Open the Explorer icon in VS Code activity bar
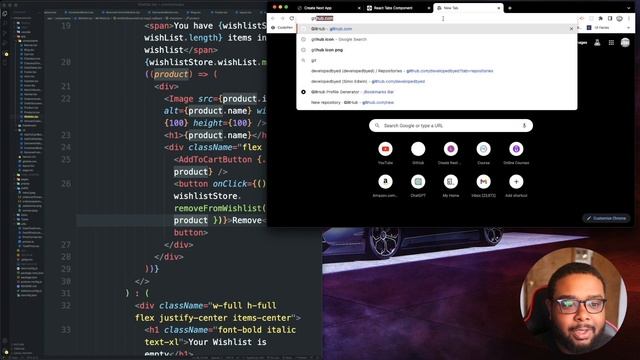Screen dimensions: 640x360 point(5,13)
